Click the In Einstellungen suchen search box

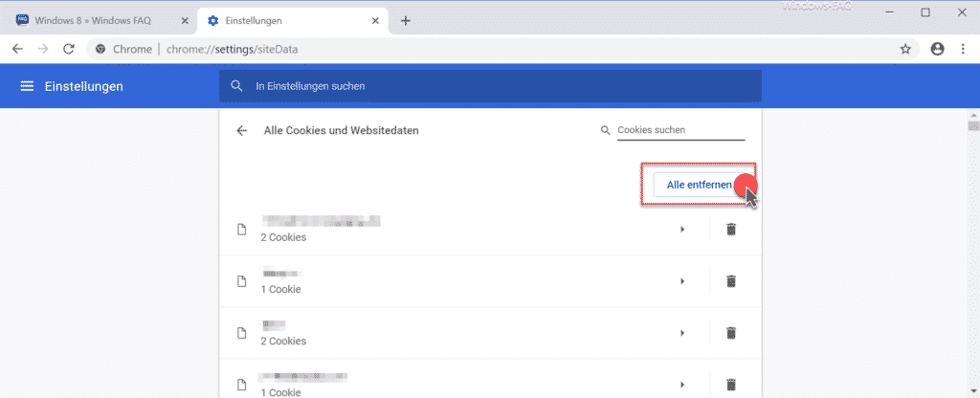(x=490, y=86)
